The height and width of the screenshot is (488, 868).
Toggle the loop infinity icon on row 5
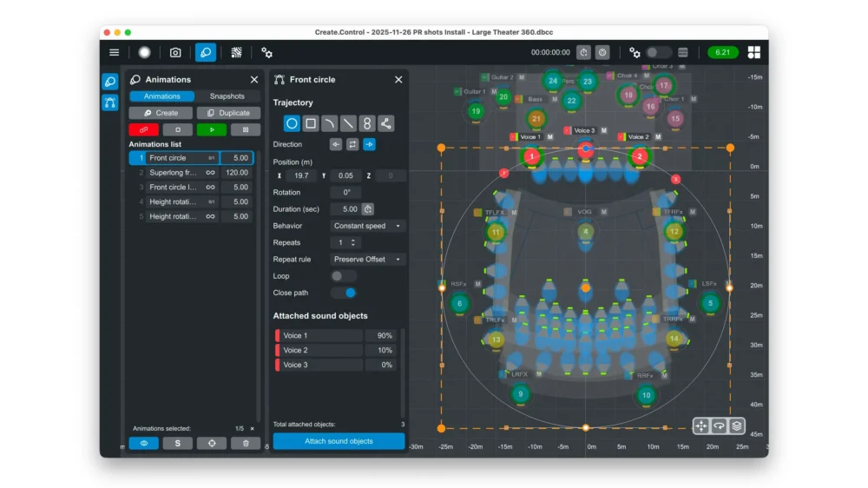[210, 216]
